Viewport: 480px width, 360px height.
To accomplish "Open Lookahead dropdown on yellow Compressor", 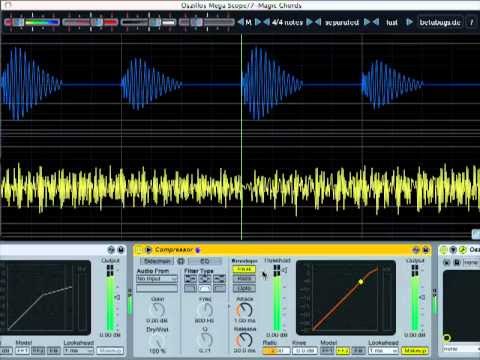I will pyautogui.click(x=383, y=351).
